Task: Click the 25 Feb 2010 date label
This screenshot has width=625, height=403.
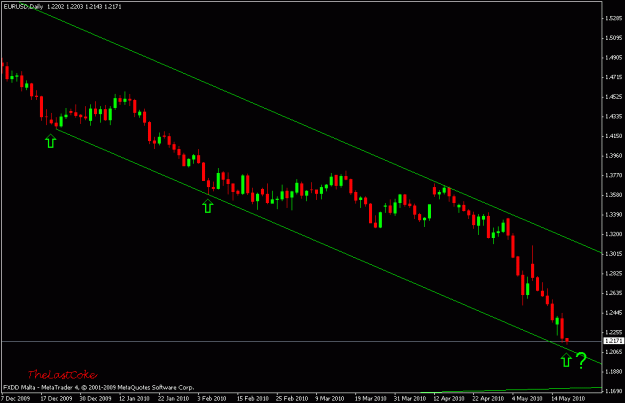Action: 292,398
